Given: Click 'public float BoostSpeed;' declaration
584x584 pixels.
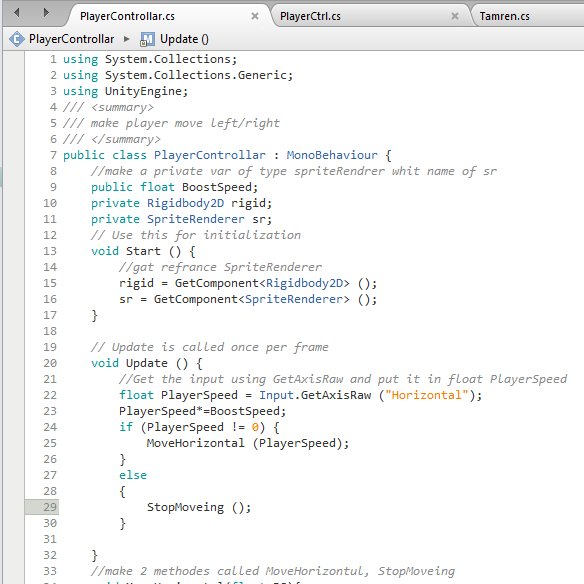Looking at the screenshot, I should (174, 187).
